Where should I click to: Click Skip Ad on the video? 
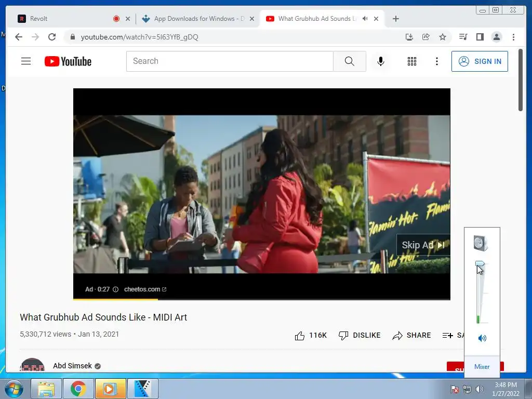[x=423, y=245]
